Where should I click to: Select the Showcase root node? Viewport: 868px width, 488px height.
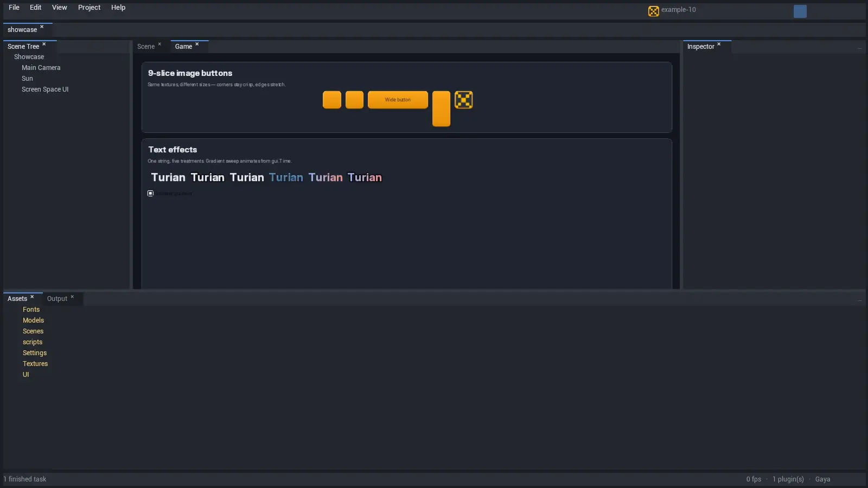29,57
